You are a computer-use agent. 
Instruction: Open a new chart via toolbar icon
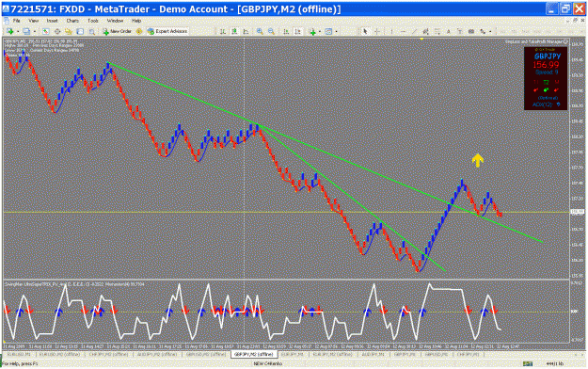(x=10, y=31)
